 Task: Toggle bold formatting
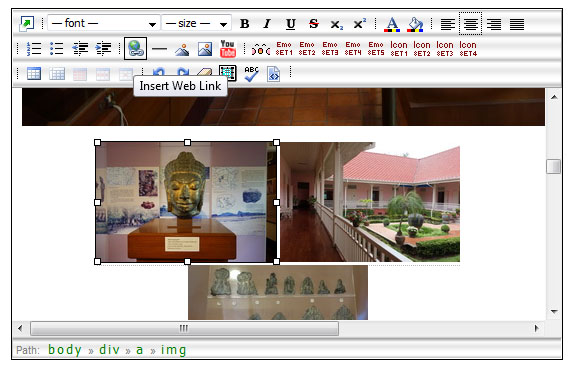[x=244, y=24]
